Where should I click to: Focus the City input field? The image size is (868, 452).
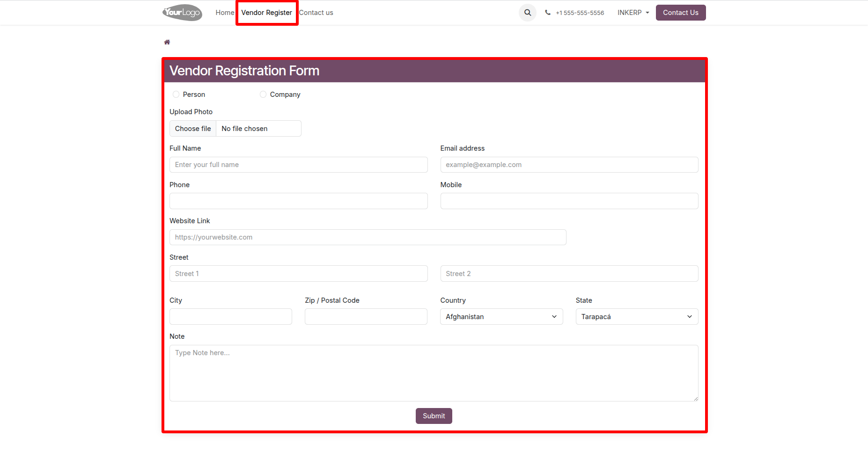tap(231, 317)
